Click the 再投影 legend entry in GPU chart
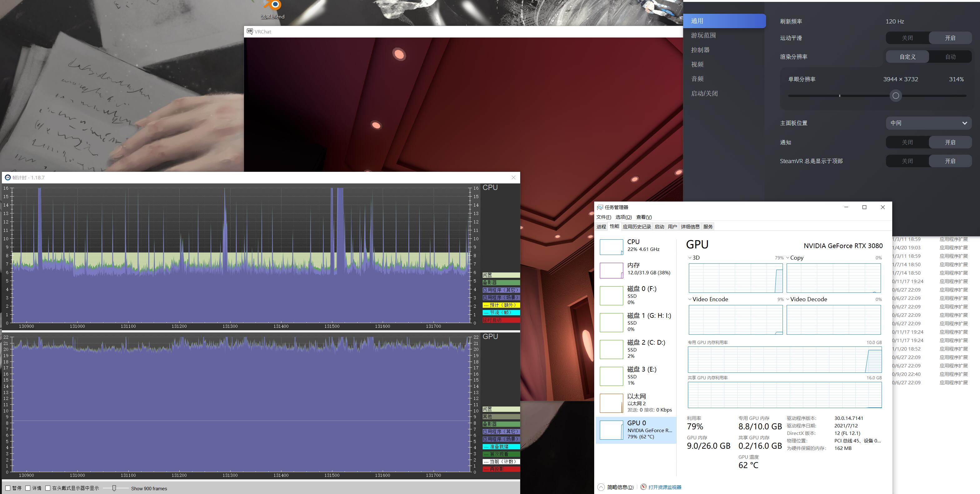 click(x=501, y=469)
